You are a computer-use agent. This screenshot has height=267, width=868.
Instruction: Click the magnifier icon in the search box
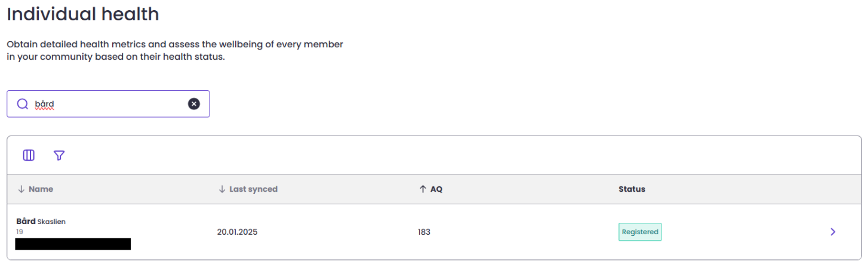[x=23, y=104]
